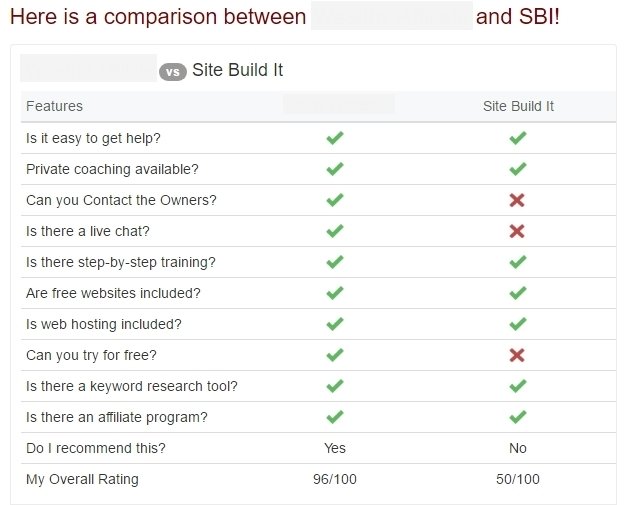Click the first column's check for free websites included
Screen dimensions: 627x505
tap(335, 293)
